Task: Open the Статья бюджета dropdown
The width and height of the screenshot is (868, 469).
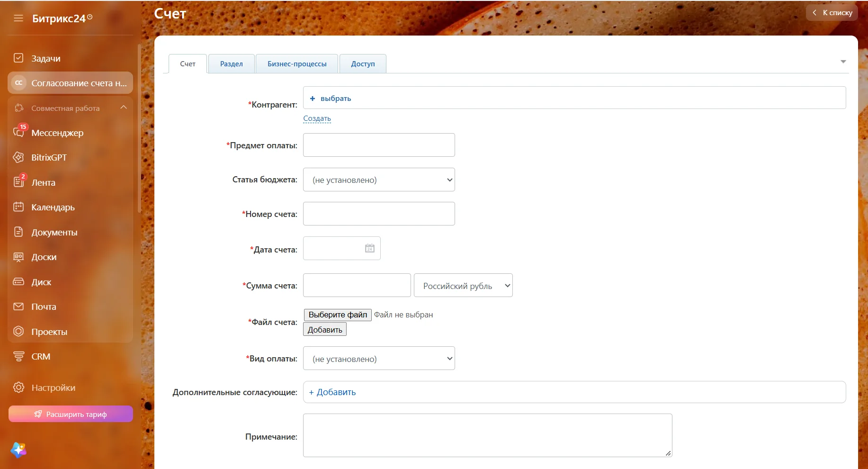Action: point(379,180)
